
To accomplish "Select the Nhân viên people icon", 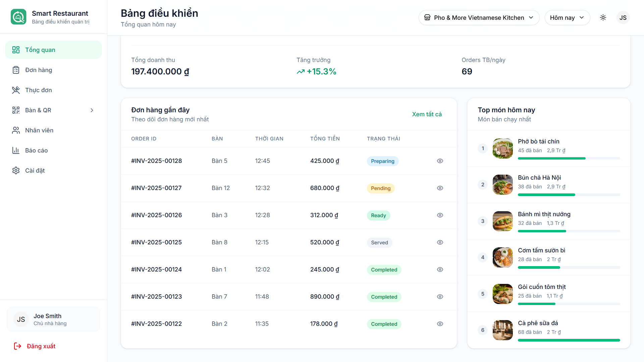I will pyautogui.click(x=16, y=130).
